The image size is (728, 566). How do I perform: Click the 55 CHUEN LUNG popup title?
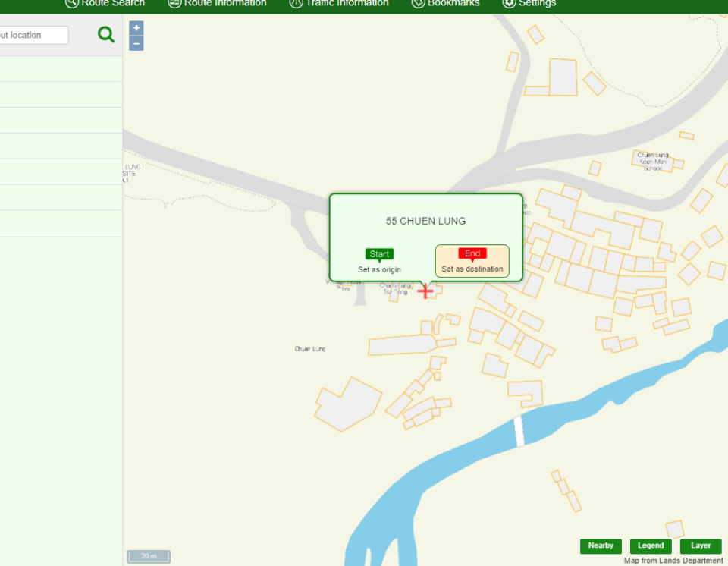tap(425, 221)
